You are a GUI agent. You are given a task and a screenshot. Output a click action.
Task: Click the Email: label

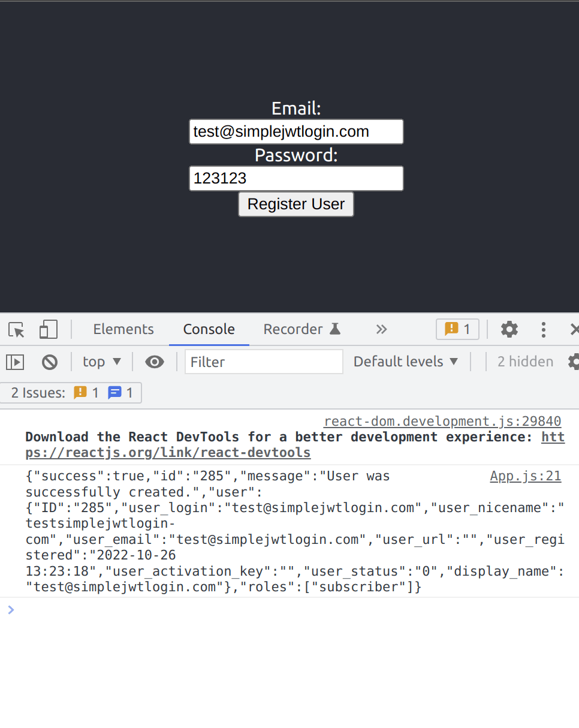(x=296, y=109)
